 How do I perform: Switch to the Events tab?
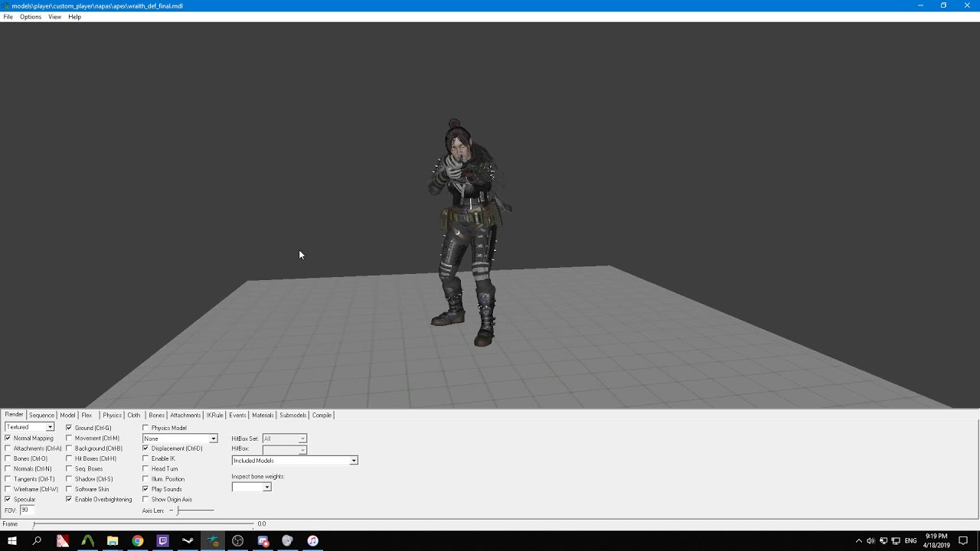pyautogui.click(x=237, y=416)
